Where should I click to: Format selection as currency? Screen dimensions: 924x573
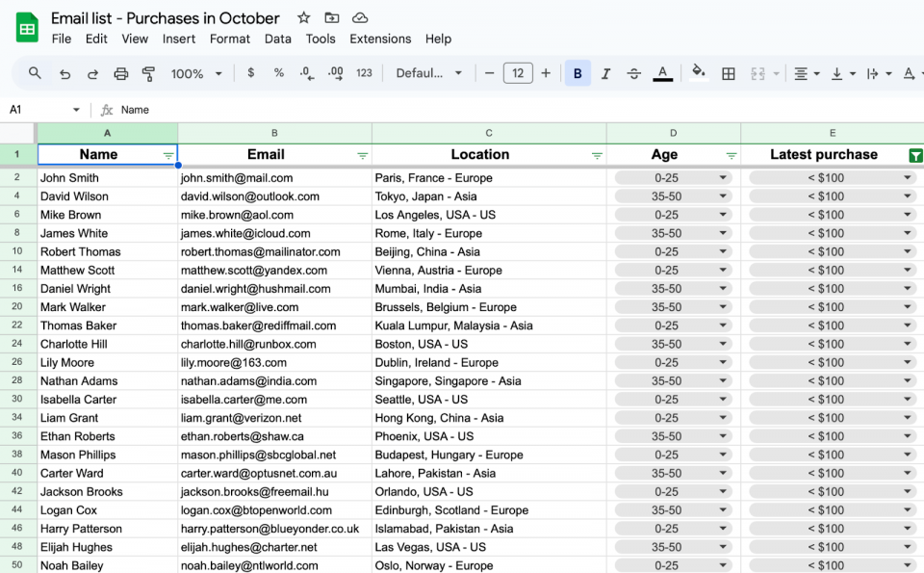pos(249,72)
